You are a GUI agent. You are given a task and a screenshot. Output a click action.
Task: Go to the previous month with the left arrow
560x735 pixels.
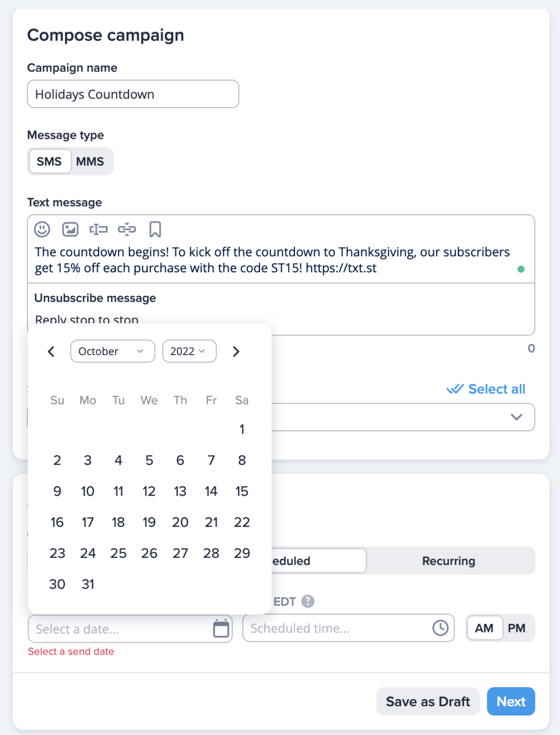pyautogui.click(x=51, y=351)
